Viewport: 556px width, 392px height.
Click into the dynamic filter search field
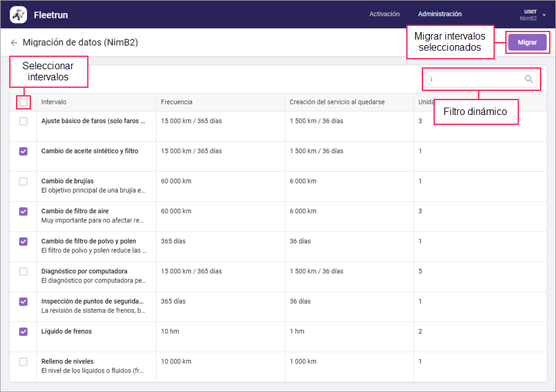(x=474, y=79)
